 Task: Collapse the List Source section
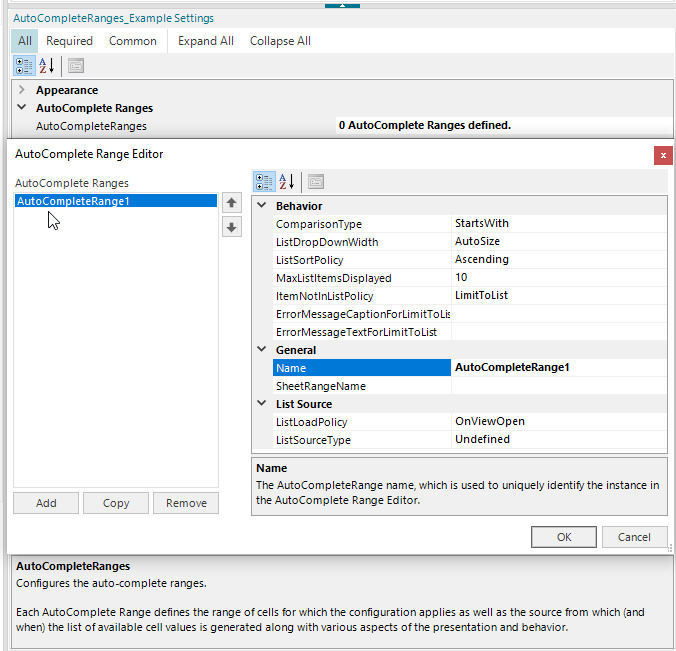pyautogui.click(x=261, y=404)
